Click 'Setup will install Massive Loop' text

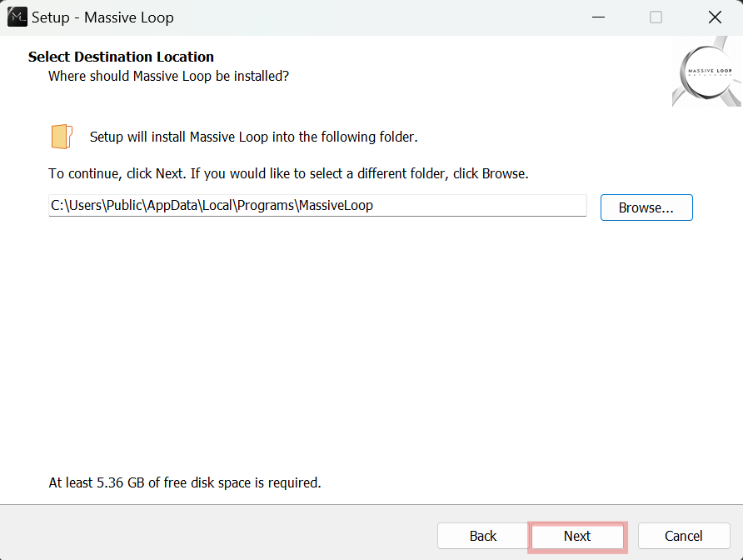253,137
